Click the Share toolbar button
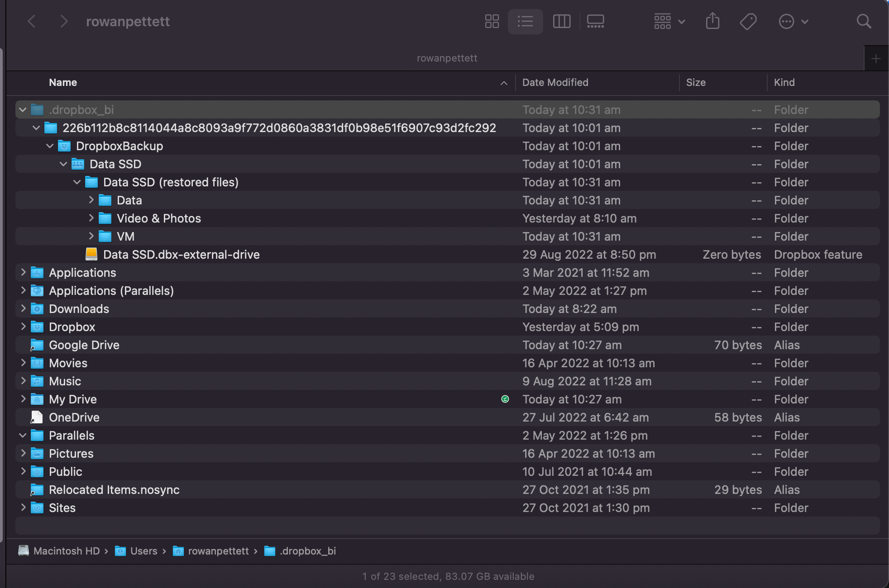889x588 pixels. [712, 21]
